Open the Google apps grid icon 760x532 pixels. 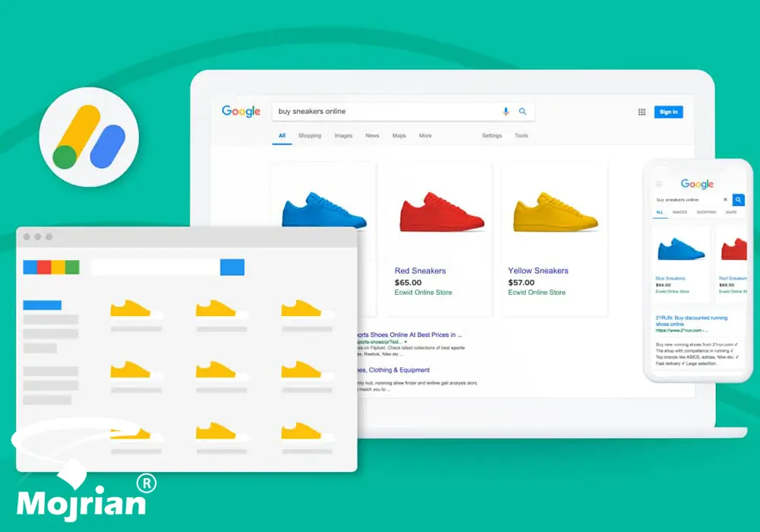[x=641, y=112]
